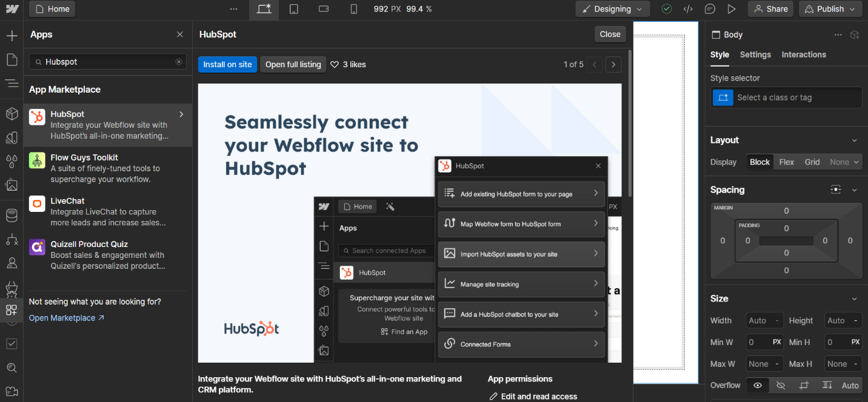Check the publish status checkmark icon
The height and width of the screenshot is (402, 868).
pos(666,9)
